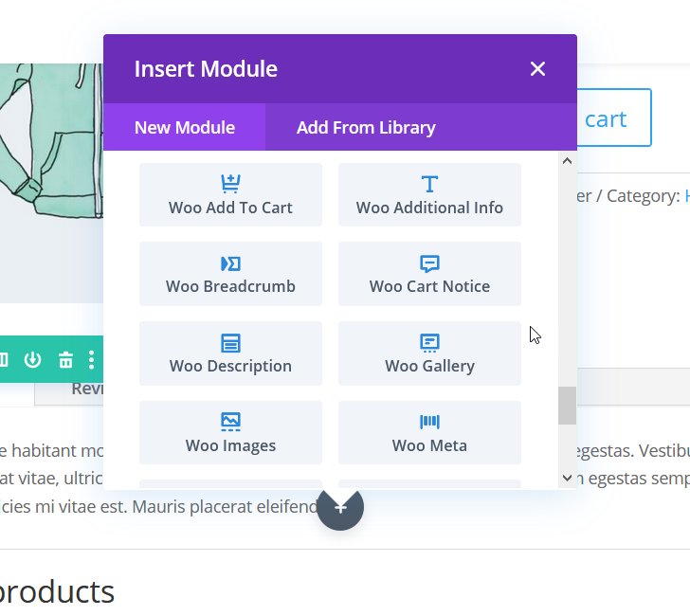The image size is (690, 616).
Task: Insert the Woo Images module
Action: tap(230, 432)
